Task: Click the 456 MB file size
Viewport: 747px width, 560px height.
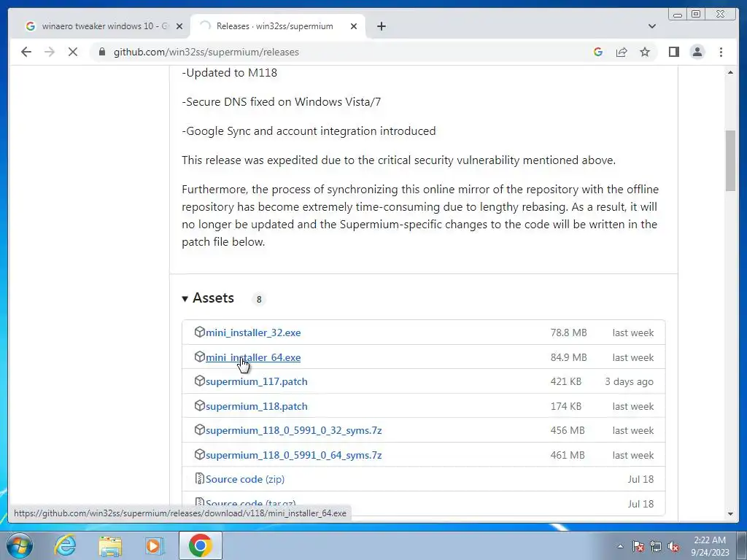Action: pyautogui.click(x=567, y=430)
